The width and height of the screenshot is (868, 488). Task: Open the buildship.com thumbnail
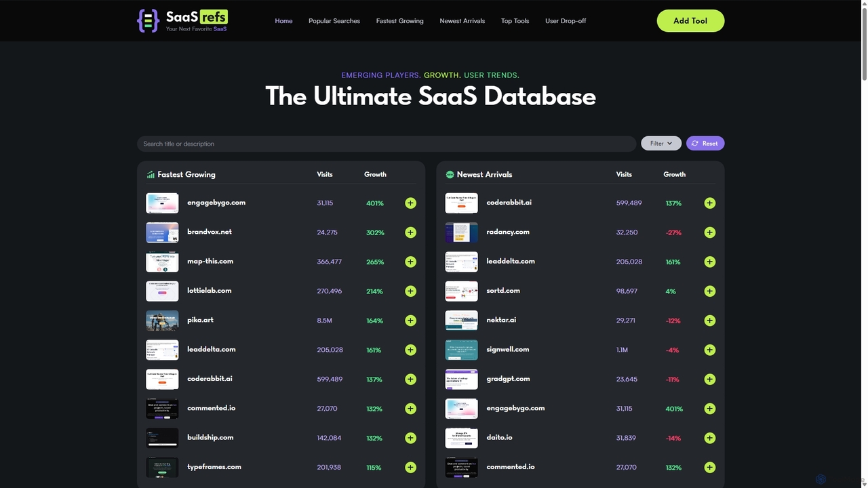tap(162, 438)
